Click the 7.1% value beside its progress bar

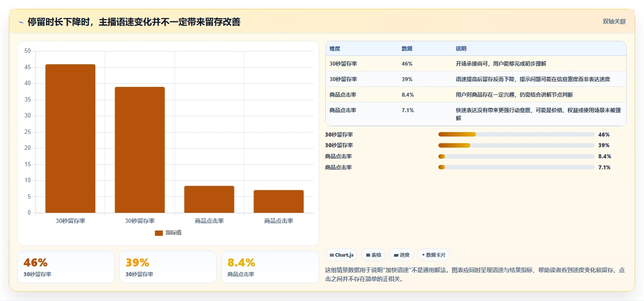point(605,168)
